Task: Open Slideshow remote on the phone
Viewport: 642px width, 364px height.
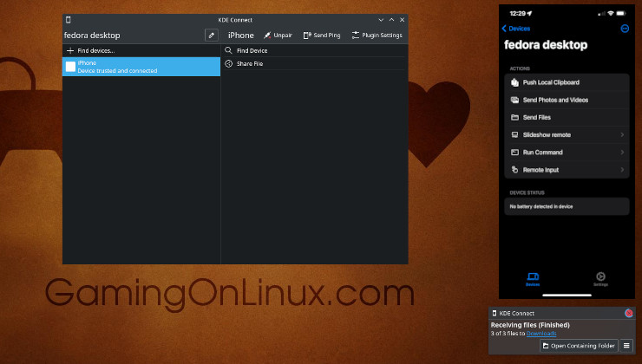Action: 567,135
